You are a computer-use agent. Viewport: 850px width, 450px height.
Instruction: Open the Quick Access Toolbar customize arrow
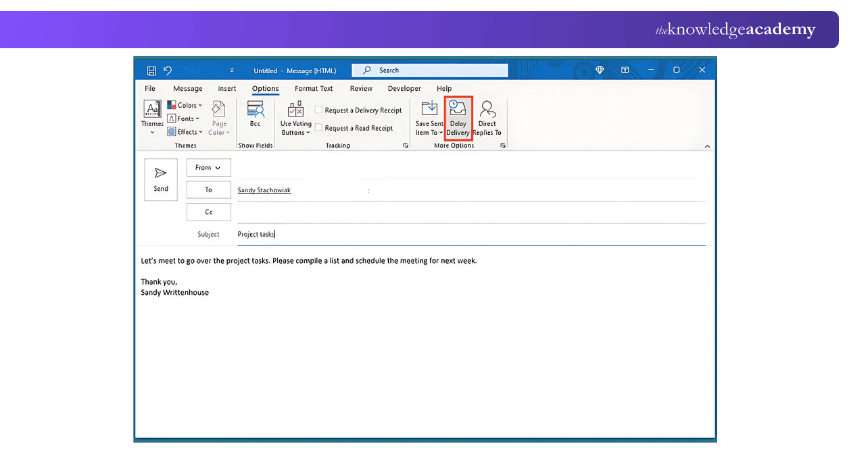click(232, 70)
